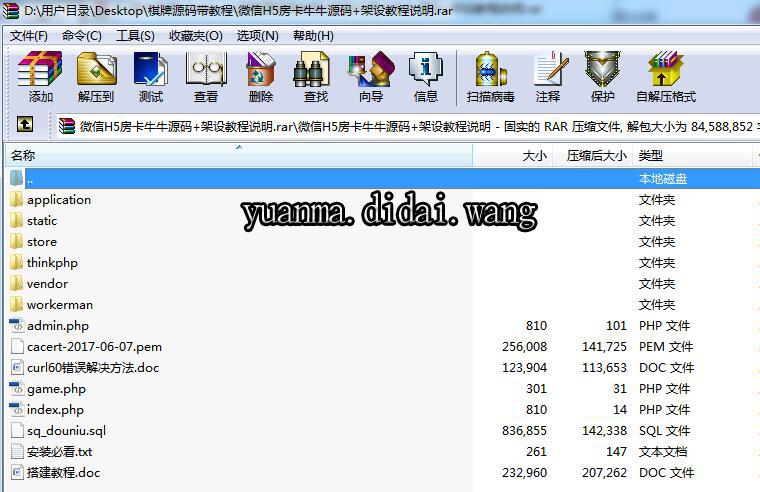Click the 本地磁盘 type cell
The image size is (760, 492).
tap(663, 178)
